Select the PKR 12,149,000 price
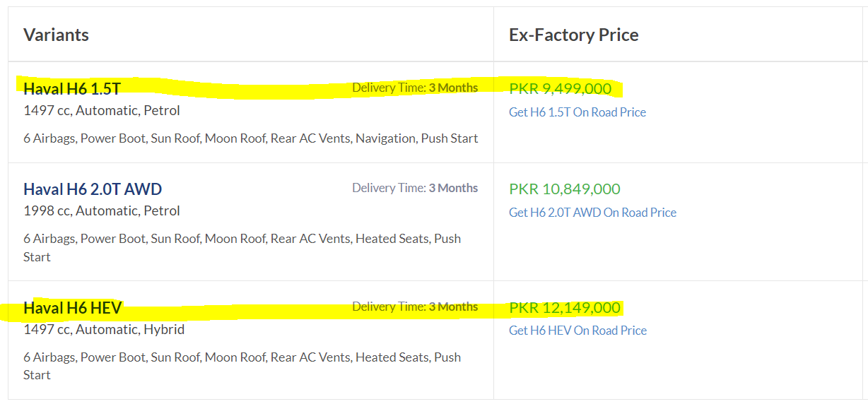 565,308
